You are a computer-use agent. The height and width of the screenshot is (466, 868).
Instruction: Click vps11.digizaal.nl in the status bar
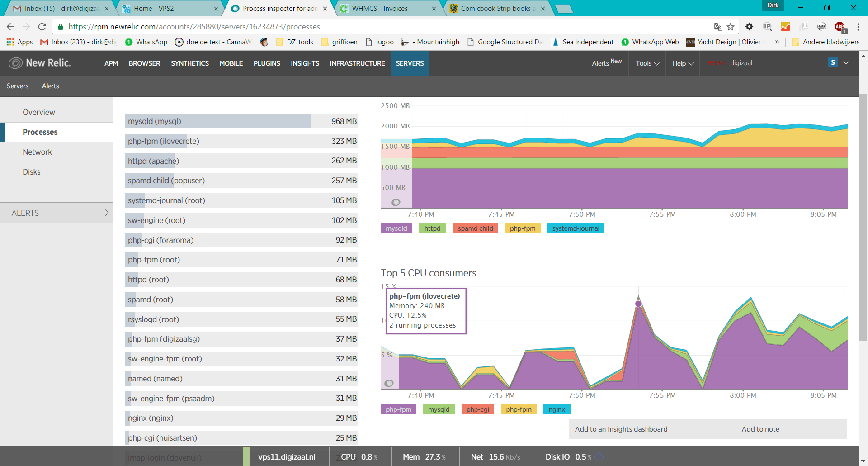point(287,457)
